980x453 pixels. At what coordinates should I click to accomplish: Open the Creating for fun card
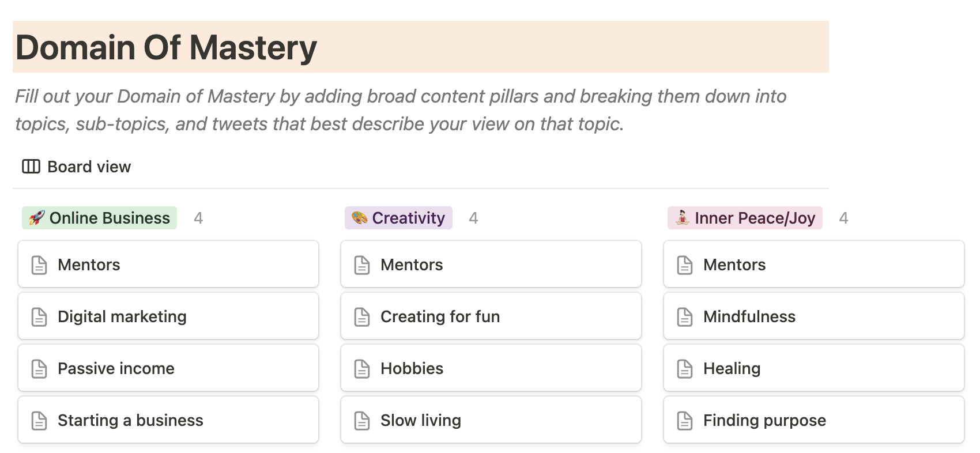coord(491,316)
